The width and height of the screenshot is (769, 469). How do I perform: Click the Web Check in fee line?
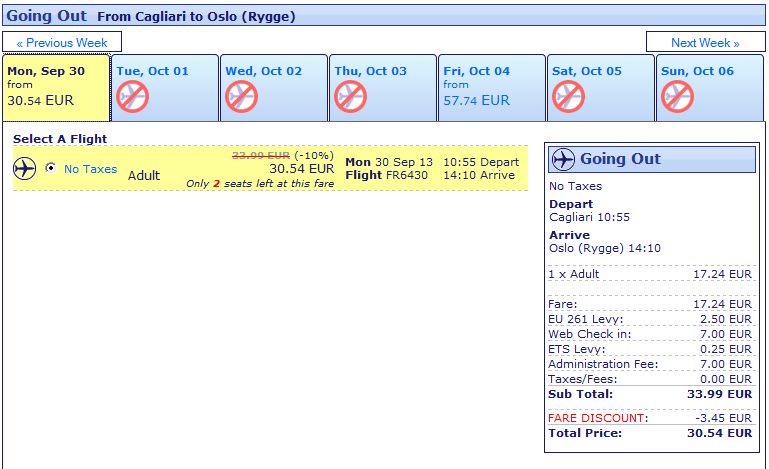[x=650, y=334]
